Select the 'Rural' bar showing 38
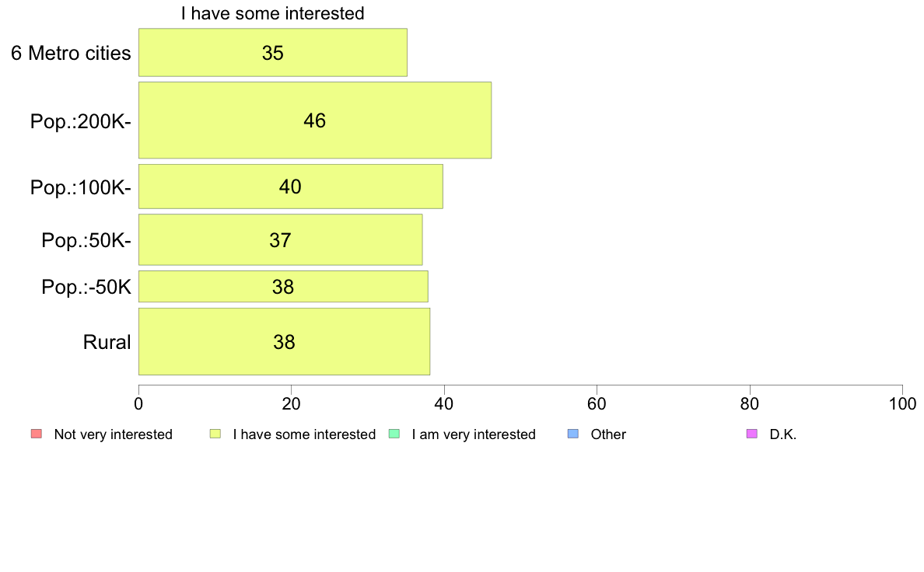Viewport: 924px width, 572px height. 284,342
